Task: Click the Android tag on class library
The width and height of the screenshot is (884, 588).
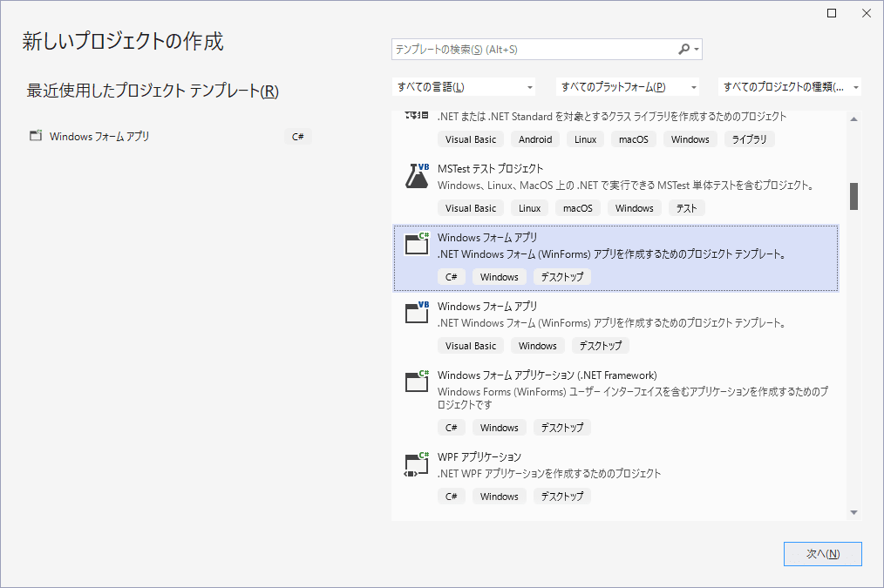Action: (x=535, y=139)
